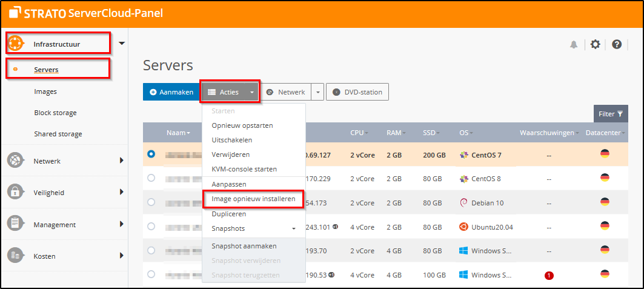Screen dimensions: 644x289
Task: Click the red warning badge showing 1
Action: point(549,276)
